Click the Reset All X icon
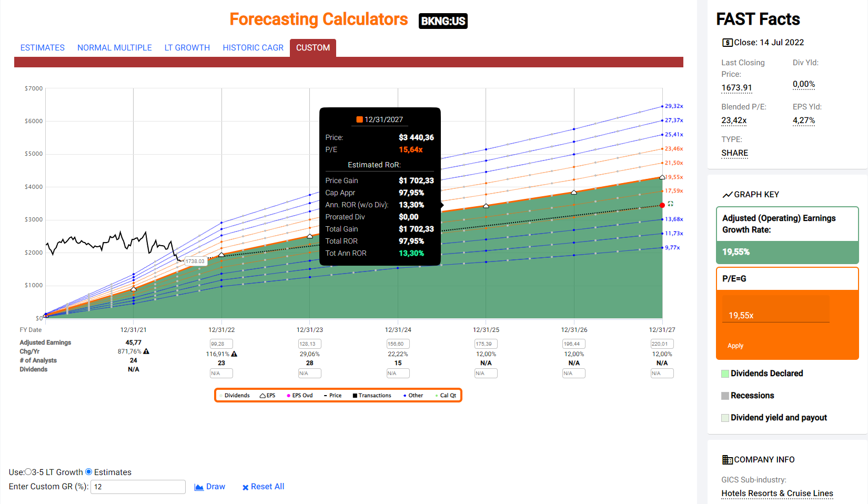The height and width of the screenshot is (504, 868). click(x=245, y=488)
